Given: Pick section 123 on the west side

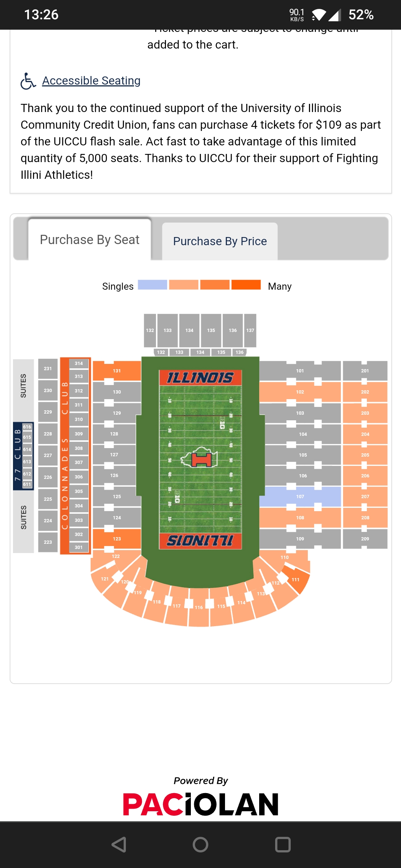Looking at the screenshot, I should pyautogui.click(x=117, y=539).
